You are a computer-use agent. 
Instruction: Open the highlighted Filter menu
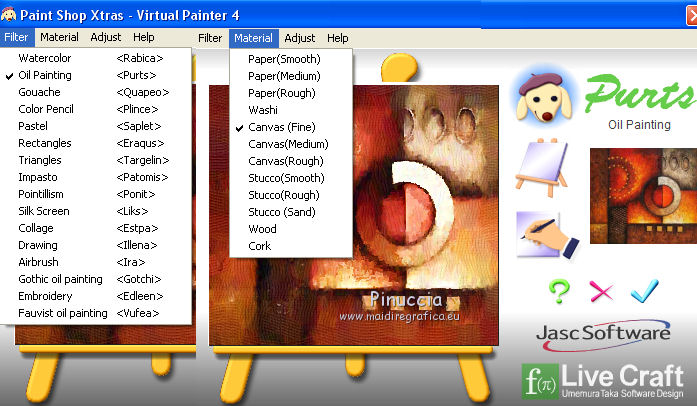(x=16, y=37)
